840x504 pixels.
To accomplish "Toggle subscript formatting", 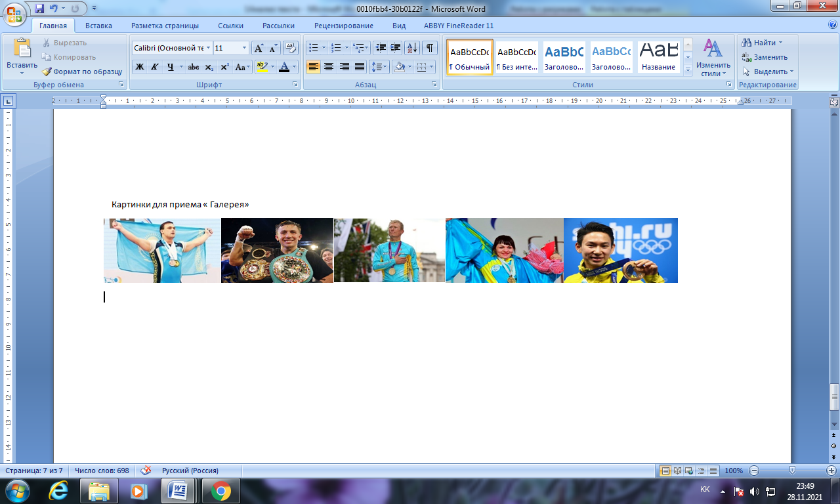I will point(209,67).
